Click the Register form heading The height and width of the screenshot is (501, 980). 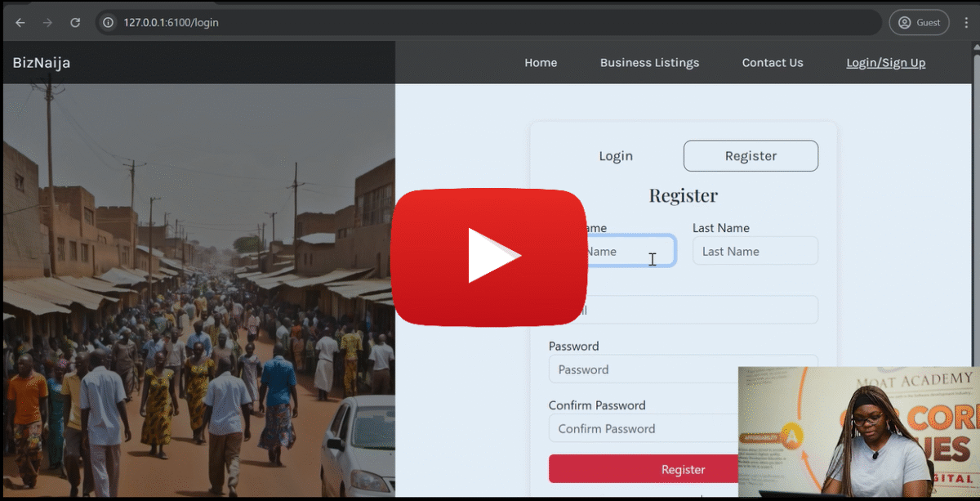coord(684,195)
